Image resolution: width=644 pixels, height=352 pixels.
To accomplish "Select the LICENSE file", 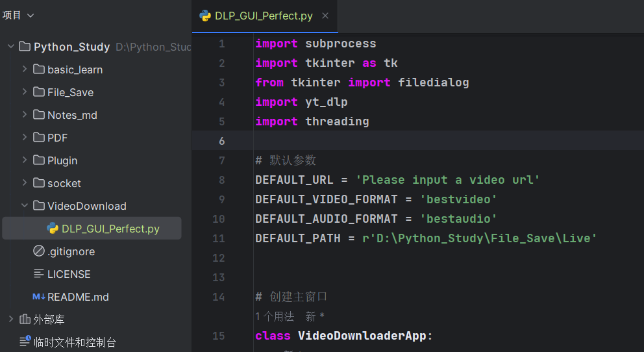I will pyautogui.click(x=69, y=274).
